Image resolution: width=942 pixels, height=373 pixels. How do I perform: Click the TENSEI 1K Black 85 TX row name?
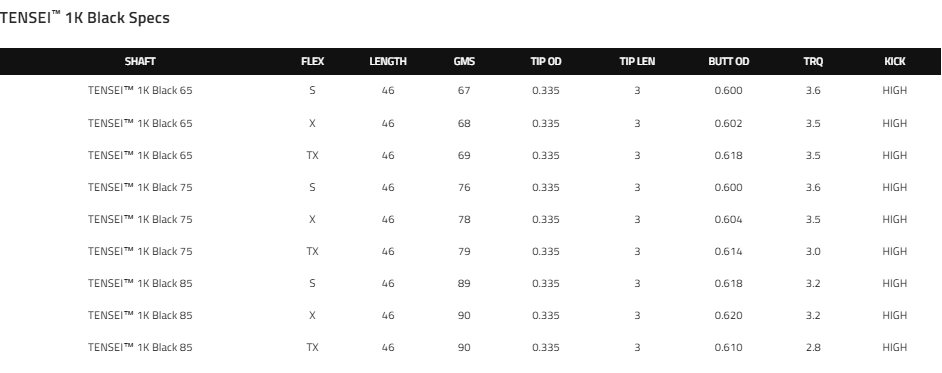coord(140,347)
